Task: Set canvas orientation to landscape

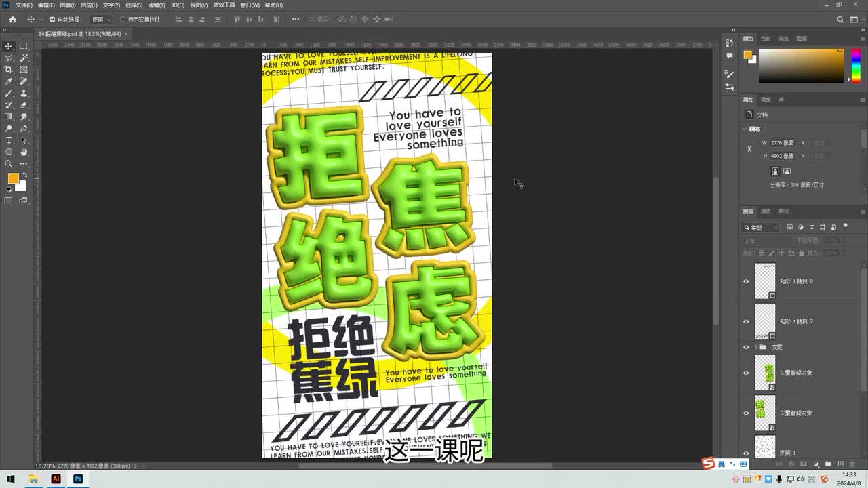Action: pos(787,171)
